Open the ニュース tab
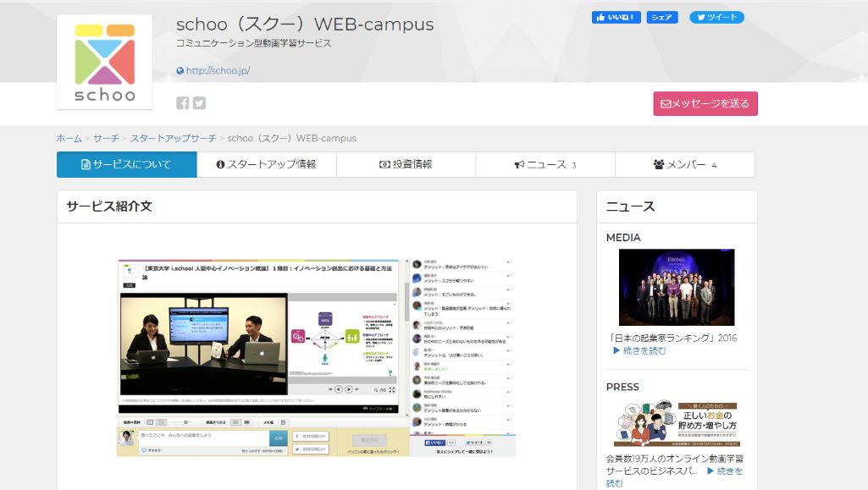This screenshot has width=868, height=490. (x=545, y=164)
